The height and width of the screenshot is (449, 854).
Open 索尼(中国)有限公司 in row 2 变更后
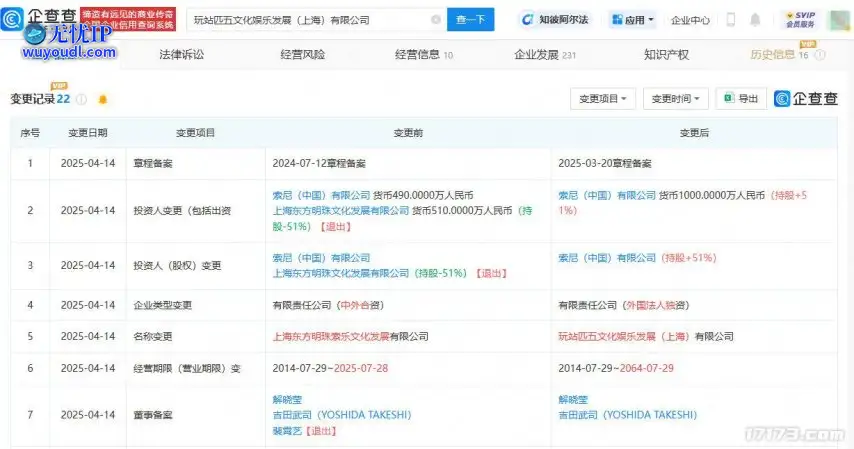(x=607, y=195)
